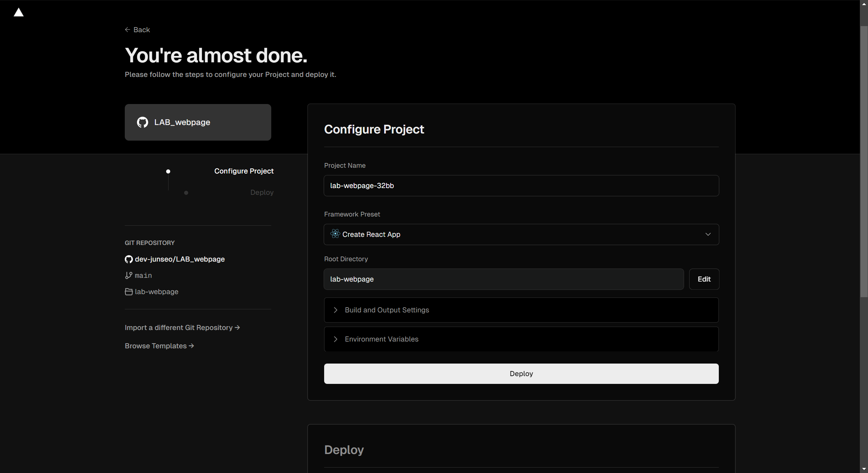Open the Browse Templates link
868x473 pixels.
159,346
